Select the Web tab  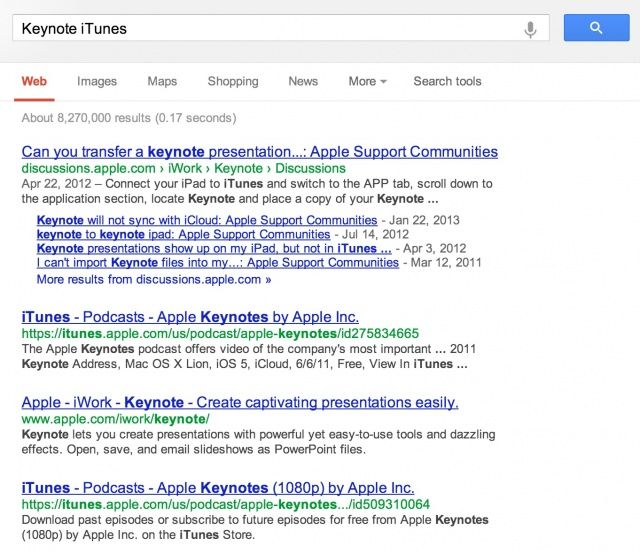click(x=34, y=81)
